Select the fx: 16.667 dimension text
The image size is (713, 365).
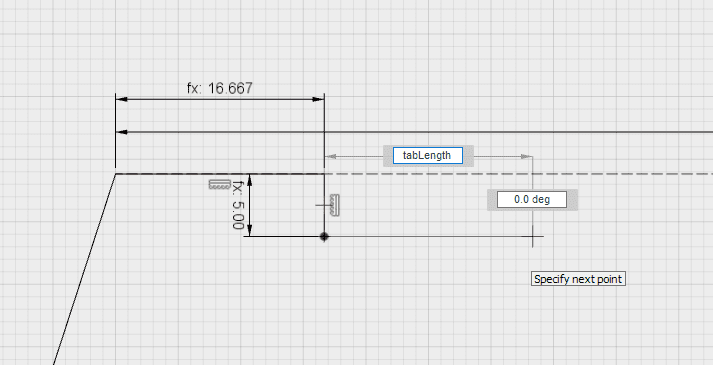click(x=220, y=88)
